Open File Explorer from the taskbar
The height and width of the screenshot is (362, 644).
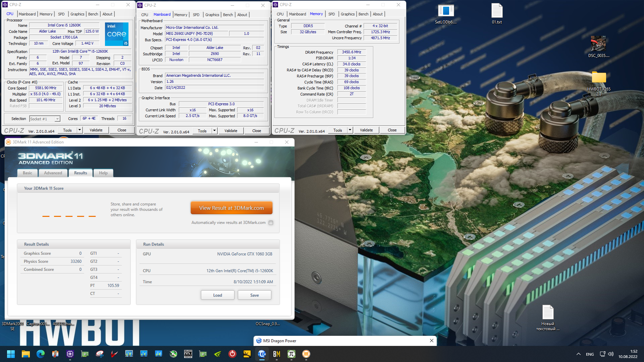pyautogui.click(x=25, y=354)
